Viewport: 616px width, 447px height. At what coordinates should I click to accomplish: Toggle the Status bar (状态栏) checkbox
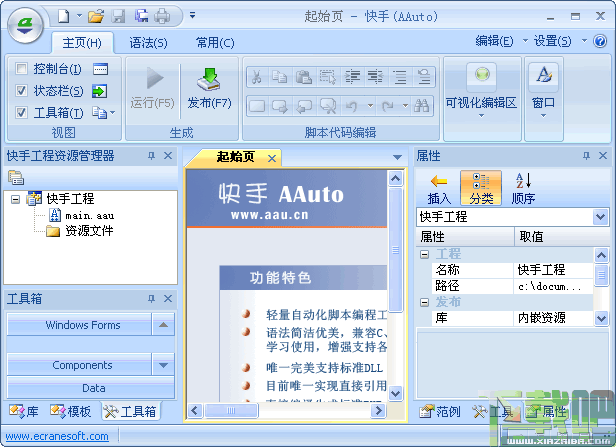point(21,91)
